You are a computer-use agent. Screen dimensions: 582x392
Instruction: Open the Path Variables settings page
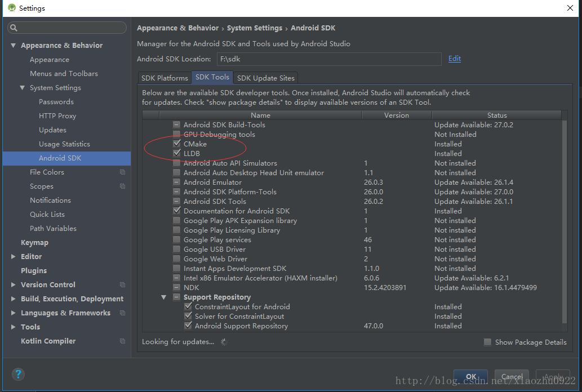click(53, 228)
